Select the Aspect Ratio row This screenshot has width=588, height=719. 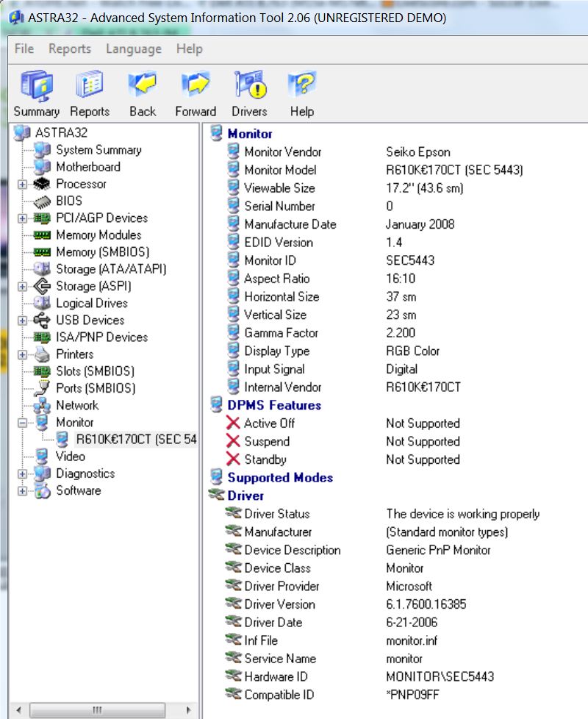pos(277,279)
